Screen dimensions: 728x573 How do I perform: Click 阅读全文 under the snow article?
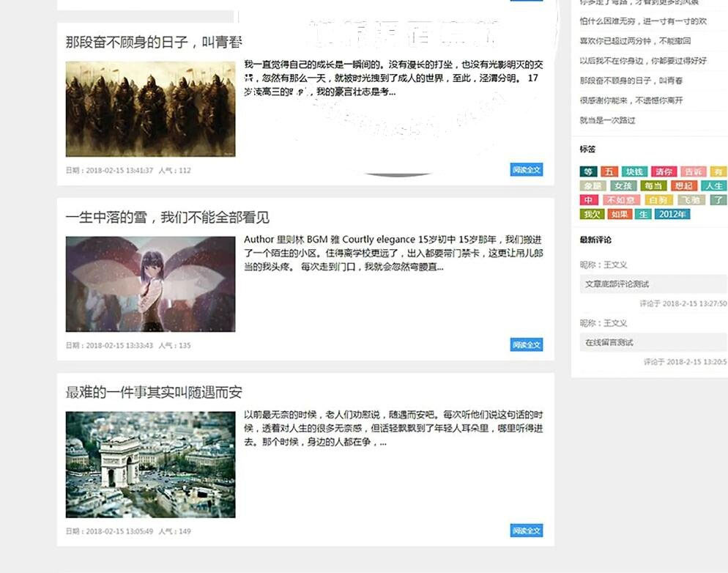point(526,344)
